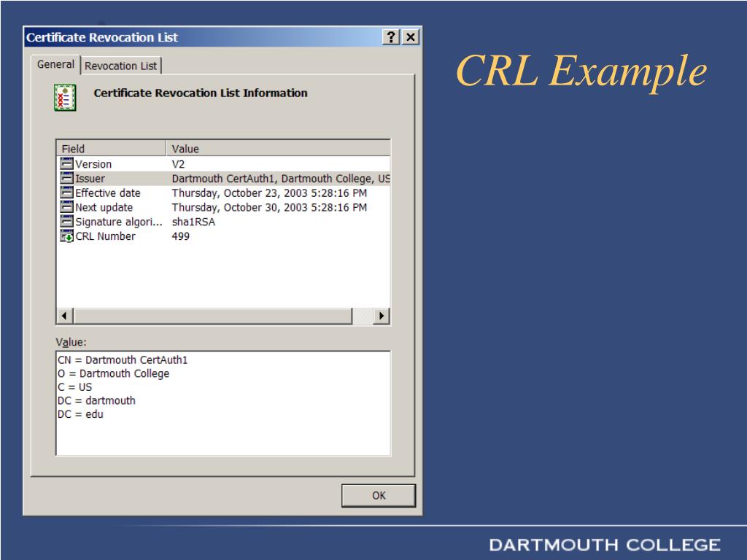Image resolution: width=747 pixels, height=560 pixels.
Task: Click the question mark help button
Action: (391, 37)
